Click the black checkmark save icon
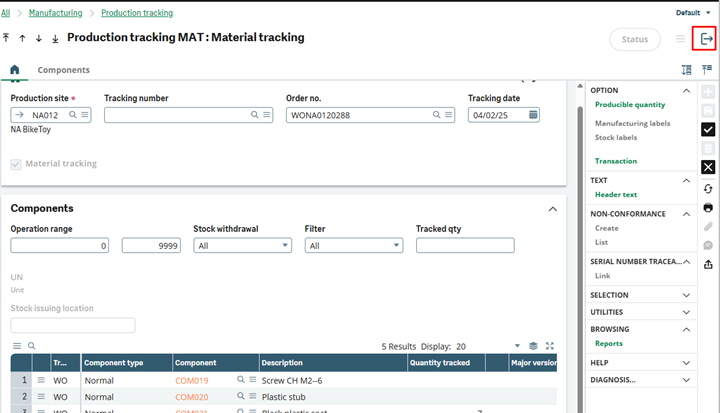The width and height of the screenshot is (720, 413). point(708,129)
